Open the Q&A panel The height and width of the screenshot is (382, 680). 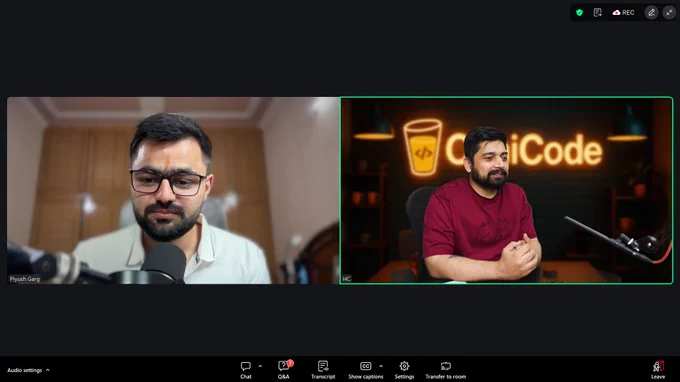tap(284, 370)
